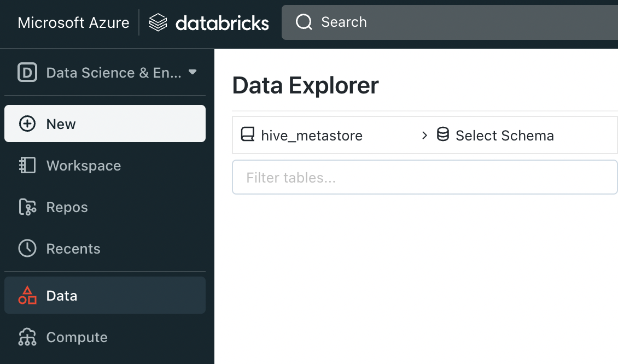Screen dimensions: 618x364
Task: Select the Compute label in sidebar
Action: coord(77,337)
